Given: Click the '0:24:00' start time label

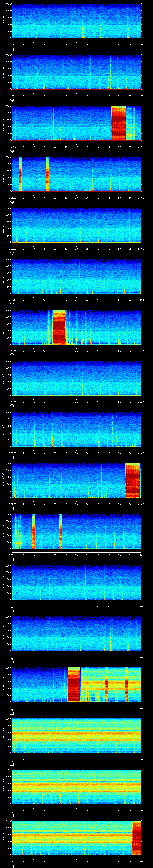Looking at the screenshot, I should point(12,147).
